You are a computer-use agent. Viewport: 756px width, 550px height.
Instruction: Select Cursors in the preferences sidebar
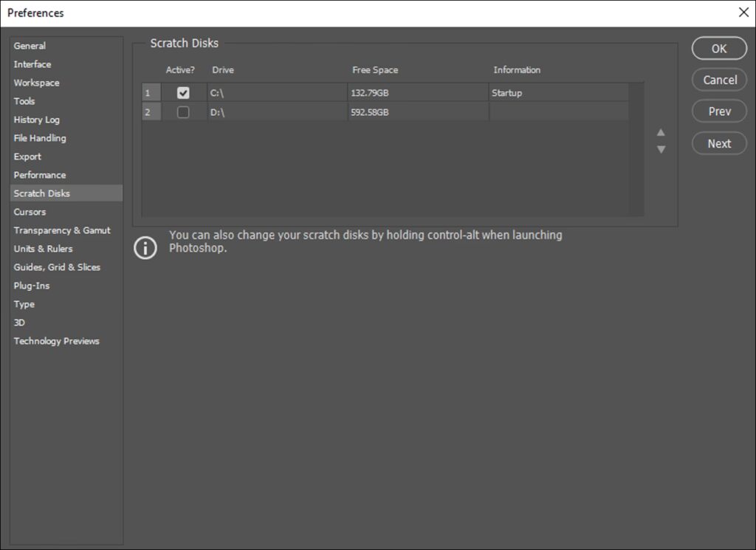(30, 212)
